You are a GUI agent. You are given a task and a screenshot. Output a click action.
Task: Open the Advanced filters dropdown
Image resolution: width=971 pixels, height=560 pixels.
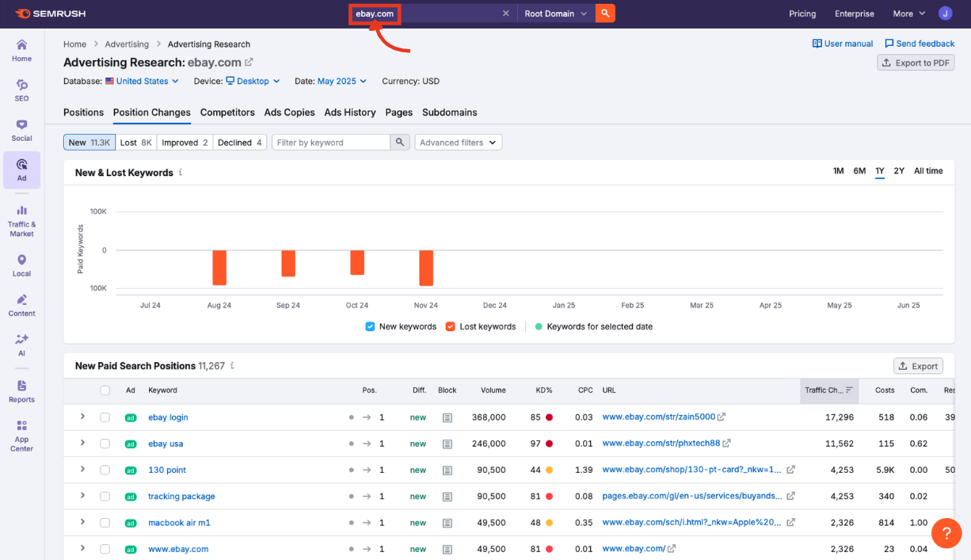point(458,142)
